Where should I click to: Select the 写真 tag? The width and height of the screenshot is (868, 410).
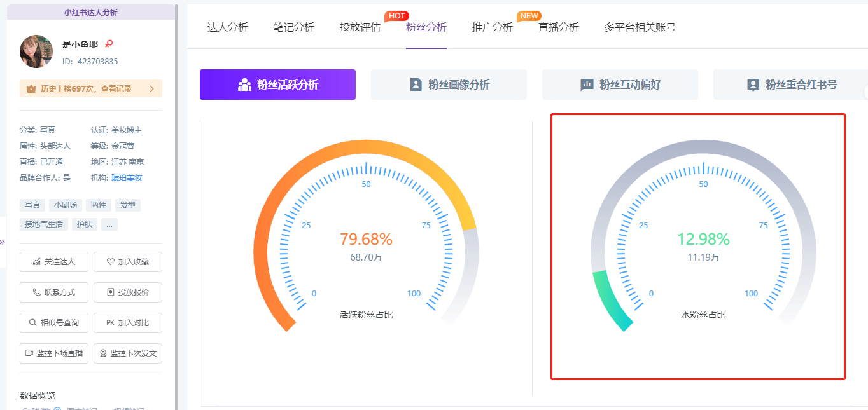[32, 205]
